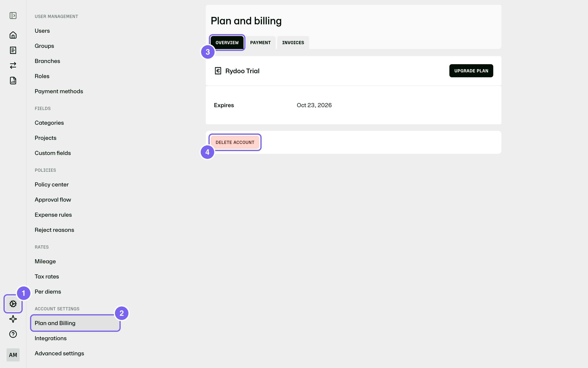The image size is (588, 368).
Task: Open the sparkle AI assistant icon
Action: [x=13, y=319]
